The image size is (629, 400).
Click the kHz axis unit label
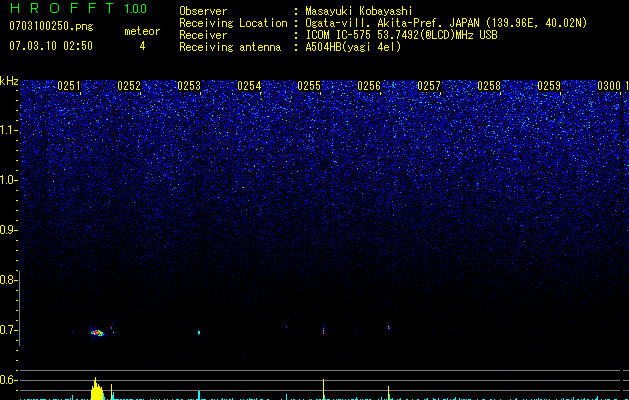pyautogui.click(x=9, y=81)
